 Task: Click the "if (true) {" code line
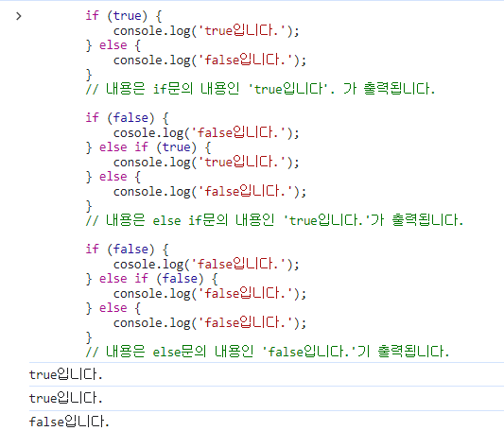click(x=124, y=16)
